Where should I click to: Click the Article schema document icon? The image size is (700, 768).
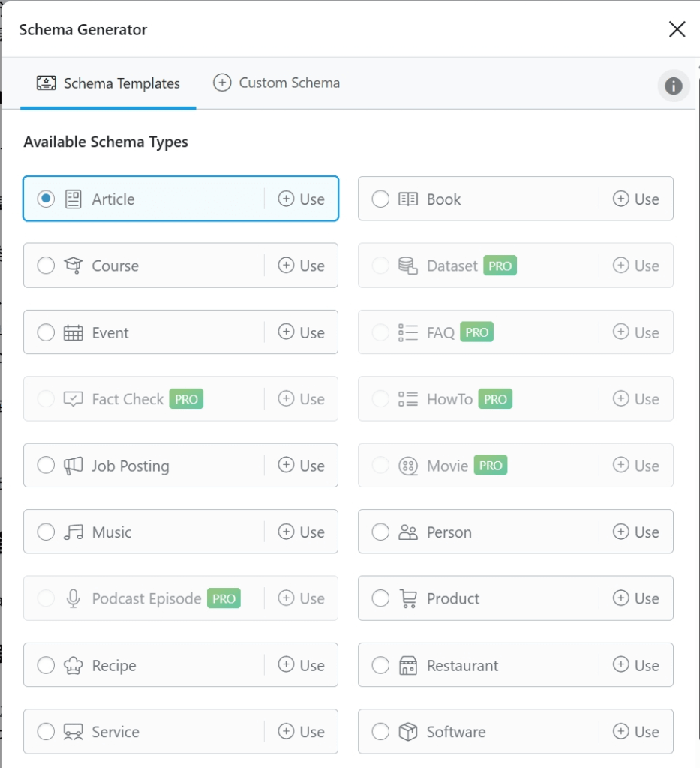tap(73, 199)
